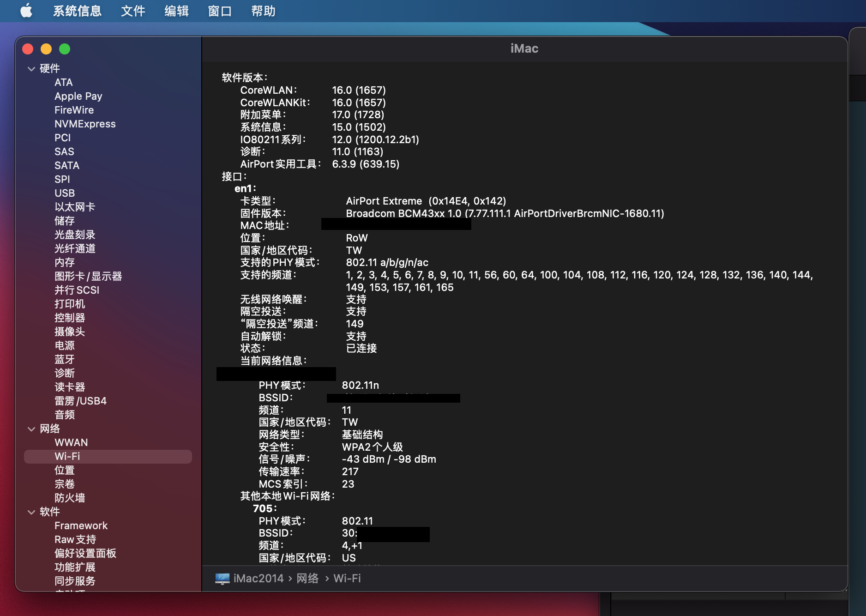866x616 pixels.
Task: Click the iMac computer icon in path bar
Action: pos(222,579)
